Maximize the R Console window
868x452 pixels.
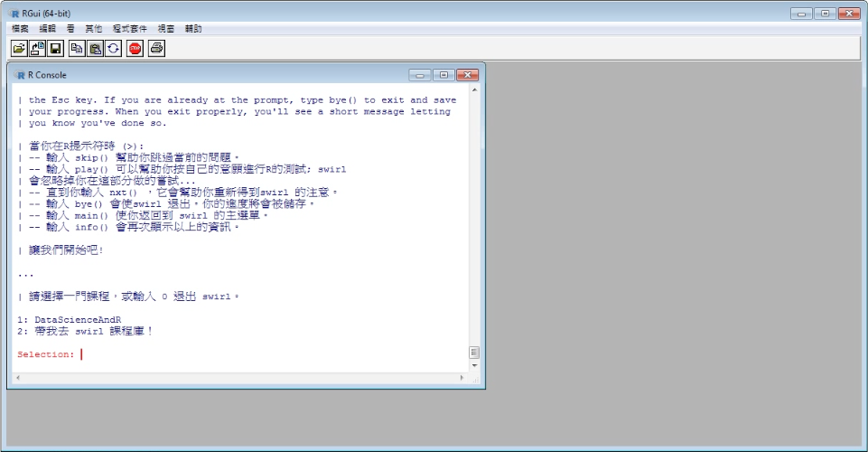pos(443,75)
